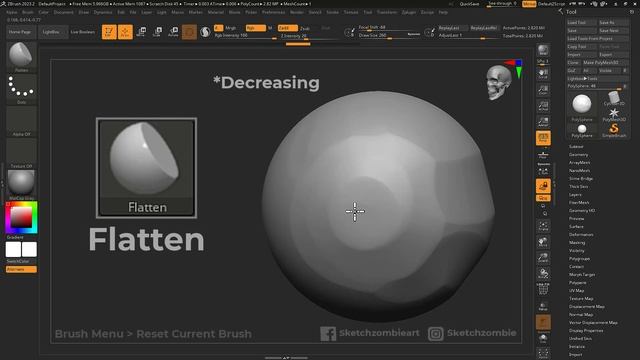Select the PolyMesh3D star tool

point(614,114)
